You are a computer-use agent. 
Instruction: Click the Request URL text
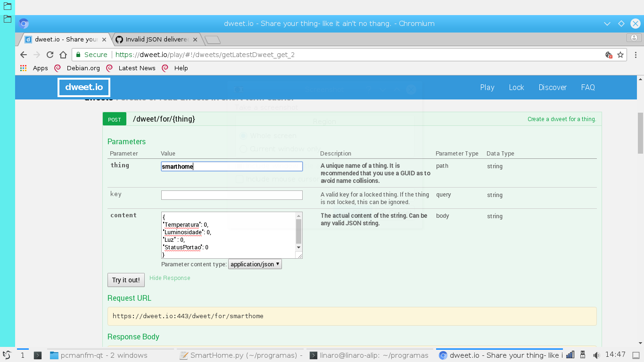(x=188, y=316)
